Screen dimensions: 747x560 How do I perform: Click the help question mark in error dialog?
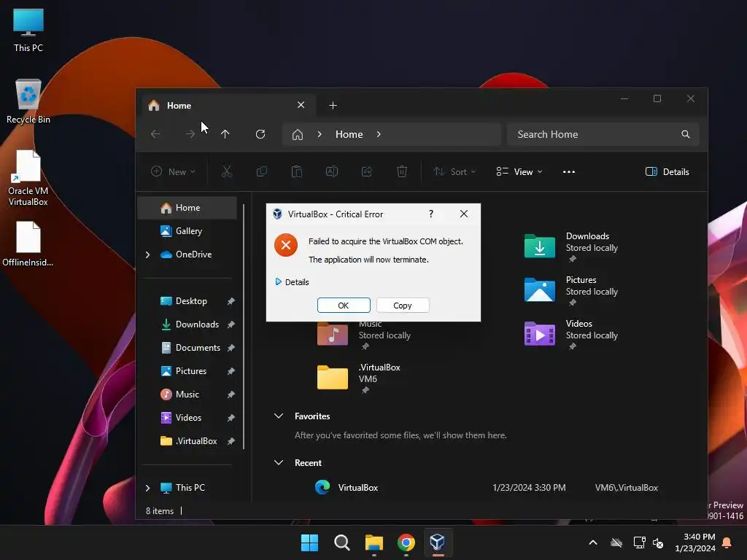click(x=431, y=214)
